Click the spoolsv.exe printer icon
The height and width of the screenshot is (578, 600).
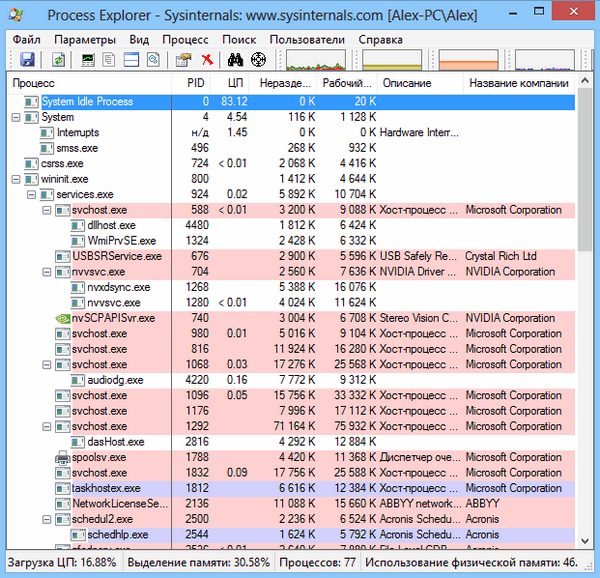point(62,457)
